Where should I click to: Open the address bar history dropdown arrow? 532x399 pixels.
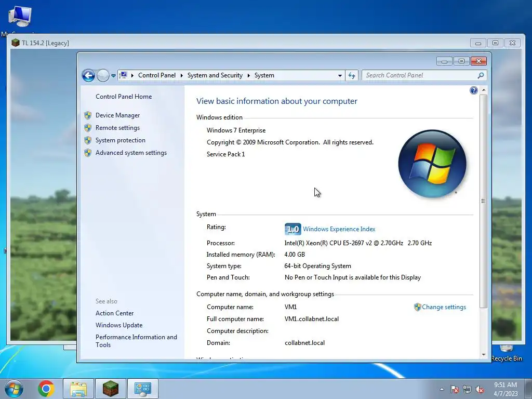coord(340,76)
